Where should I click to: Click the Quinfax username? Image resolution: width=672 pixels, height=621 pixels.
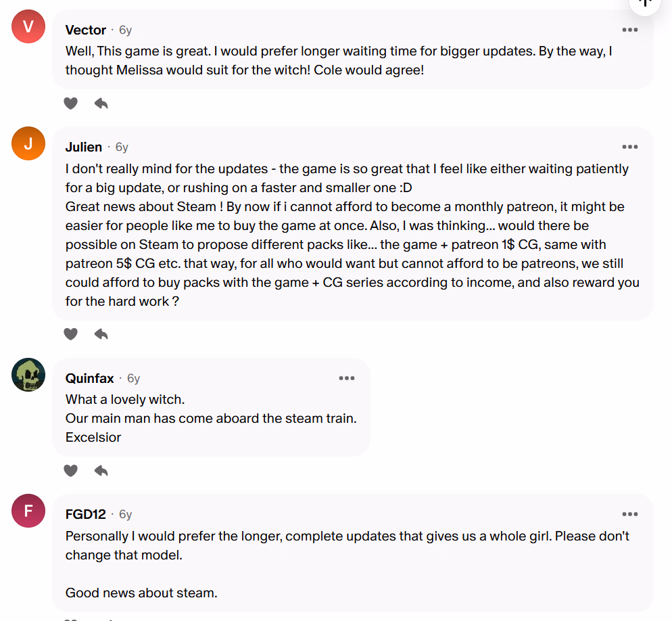[x=90, y=378]
